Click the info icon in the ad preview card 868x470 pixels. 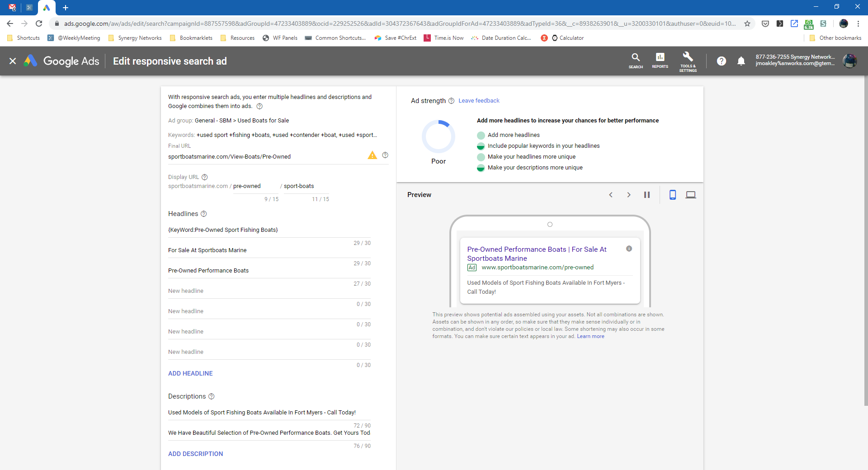[629, 249]
